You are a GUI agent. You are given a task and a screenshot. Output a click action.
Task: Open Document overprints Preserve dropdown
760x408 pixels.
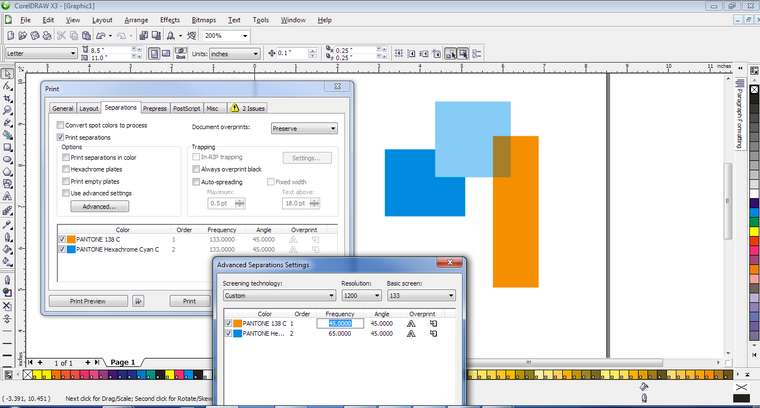(x=304, y=128)
